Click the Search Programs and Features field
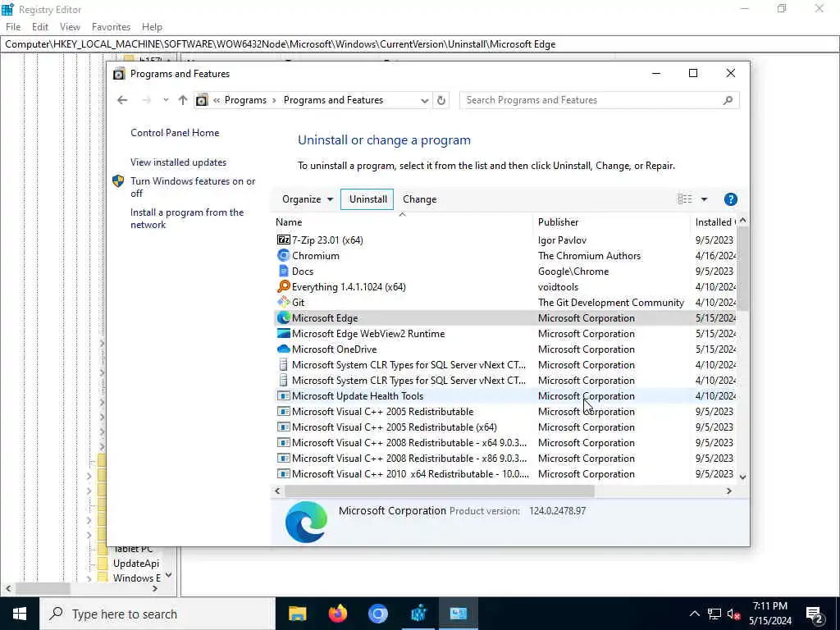840x630 pixels. click(599, 100)
